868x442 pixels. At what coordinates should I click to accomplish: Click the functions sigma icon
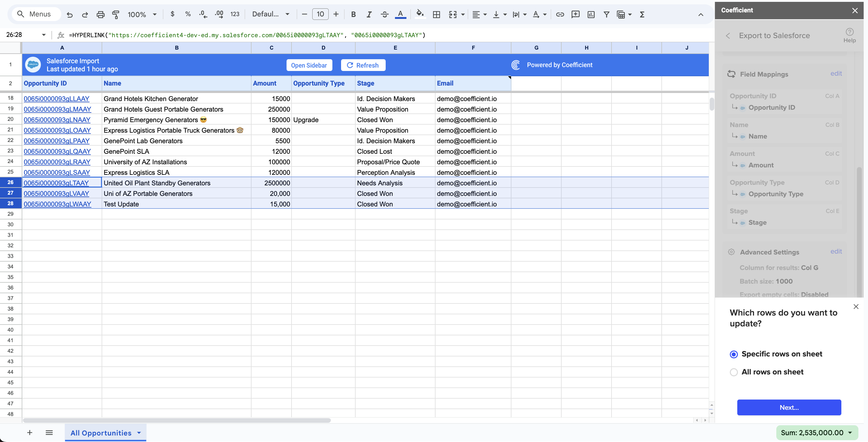(x=642, y=15)
